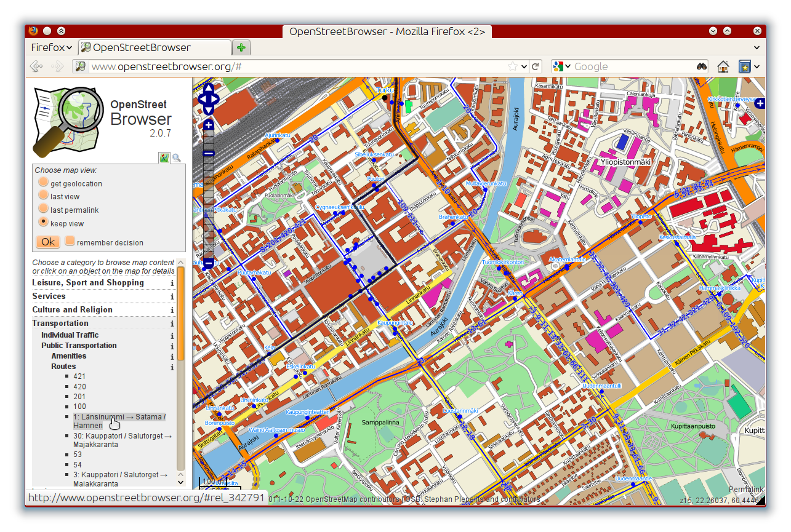791x532 pixels.
Task: Open the bookmarks button dropdown arrow
Action: point(757,66)
